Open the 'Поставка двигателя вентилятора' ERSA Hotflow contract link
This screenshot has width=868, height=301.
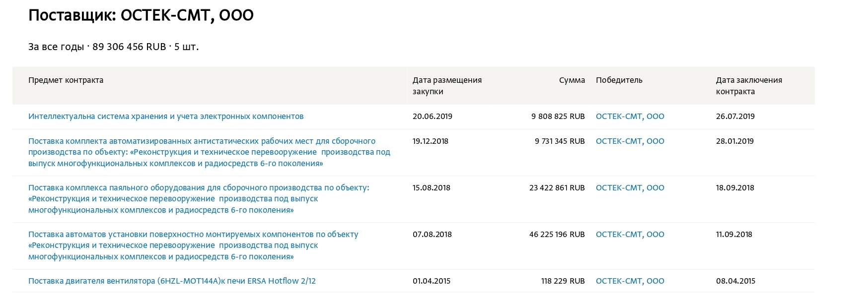coord(172,281)
